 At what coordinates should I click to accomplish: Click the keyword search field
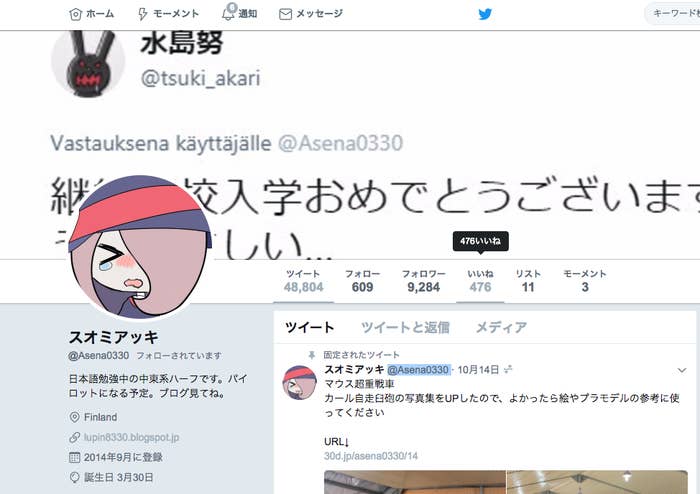(x=672, y=13)
